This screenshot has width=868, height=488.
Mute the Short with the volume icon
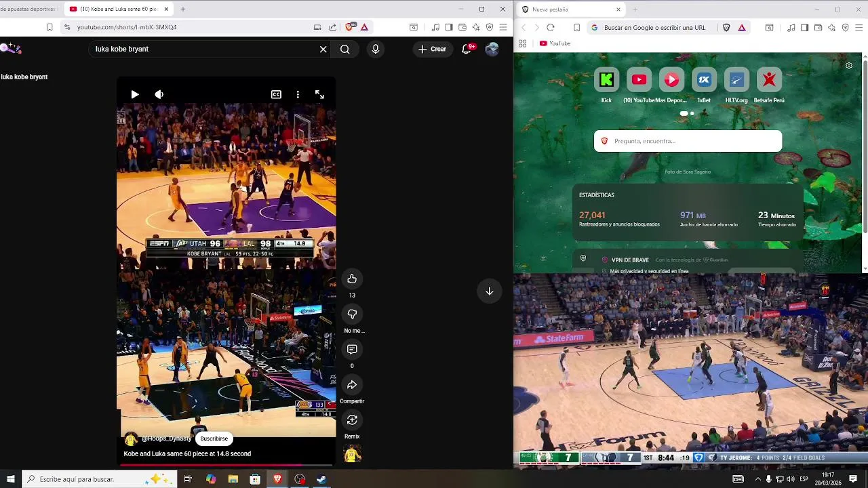point(159,94)
